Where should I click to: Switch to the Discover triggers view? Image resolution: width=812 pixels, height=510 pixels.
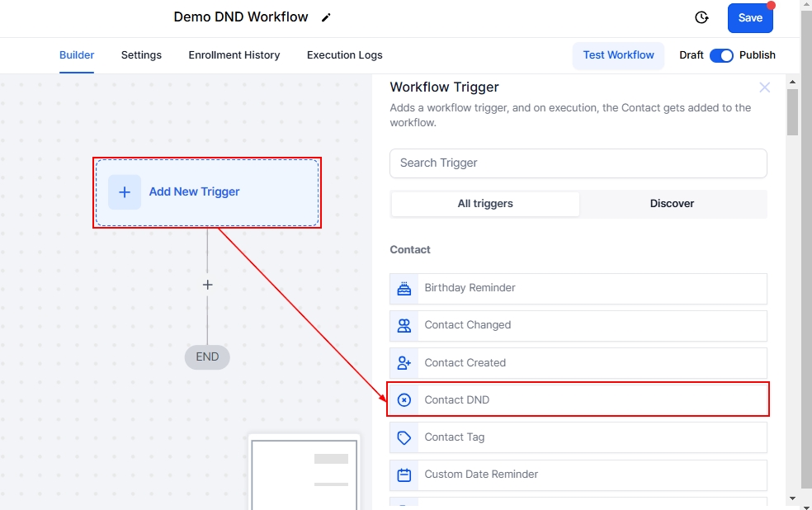pos(672,204)
